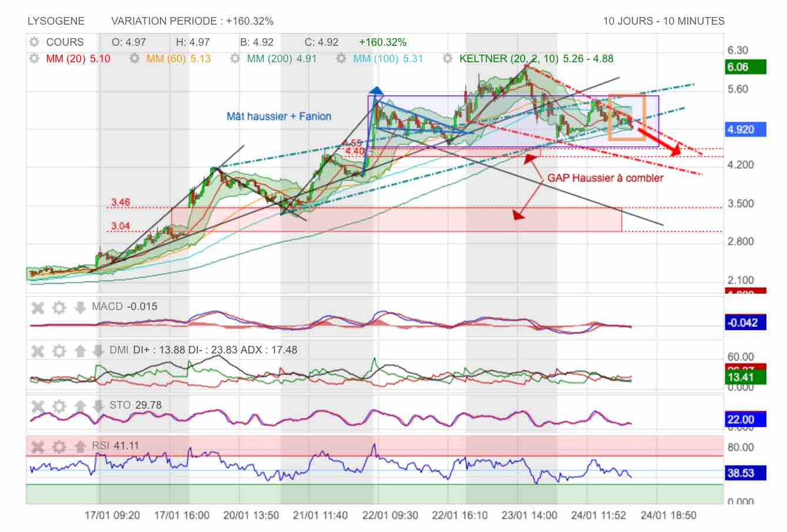
Task: Click the 10 JOURS - 10 MINUTES label
Action: pos(664,21)
